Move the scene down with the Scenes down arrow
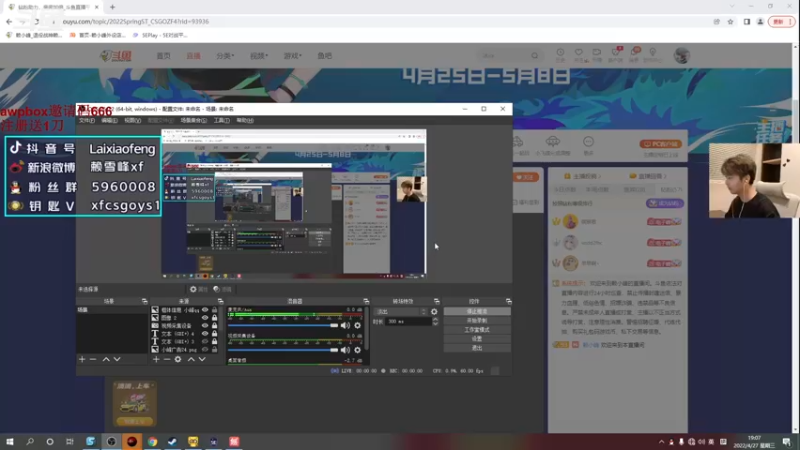 point(117,359)
